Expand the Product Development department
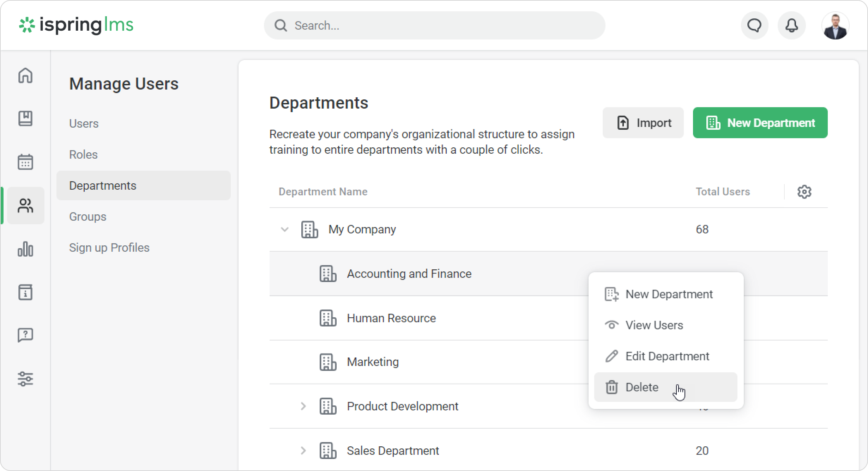Image resolution: width=868 pixels, height=471 pixels. [x=303, y=406]
